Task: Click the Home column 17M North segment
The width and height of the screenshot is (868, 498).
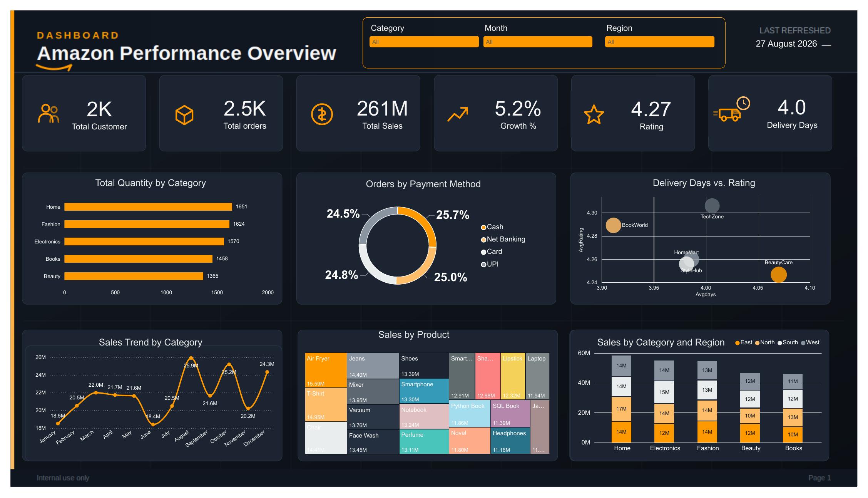Action: (x=621, y=409)
